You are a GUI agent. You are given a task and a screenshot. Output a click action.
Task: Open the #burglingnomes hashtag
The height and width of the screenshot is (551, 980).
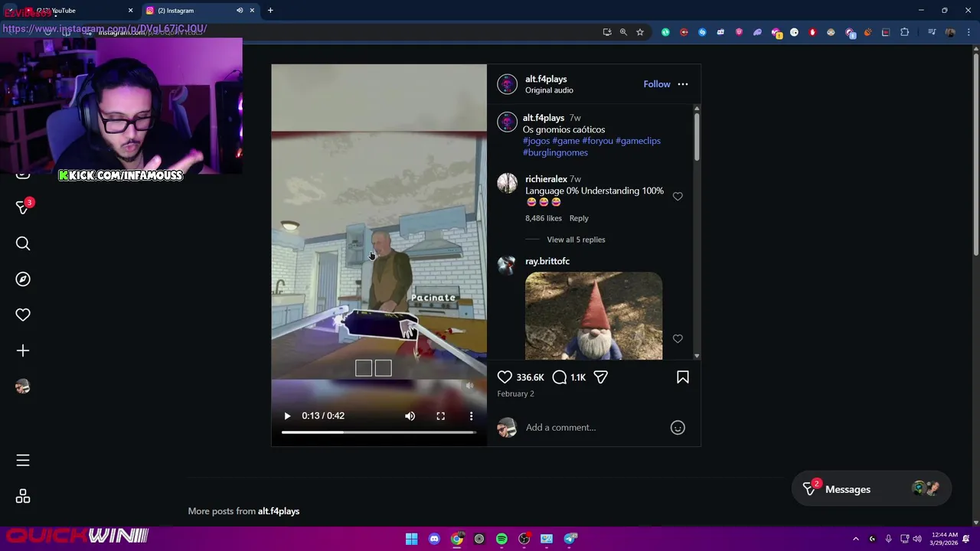click(x=555, y=152)
